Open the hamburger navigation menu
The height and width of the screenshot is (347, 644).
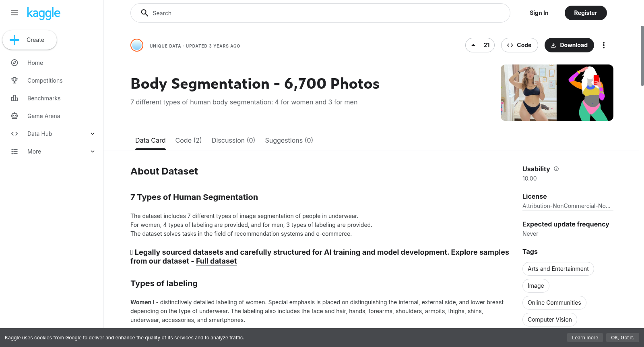click(x=14, y=13)
